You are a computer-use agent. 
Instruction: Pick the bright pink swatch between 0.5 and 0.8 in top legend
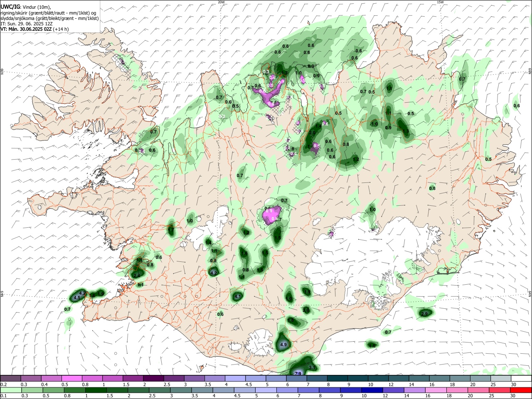pyautogui.click(x=71, y=378)
